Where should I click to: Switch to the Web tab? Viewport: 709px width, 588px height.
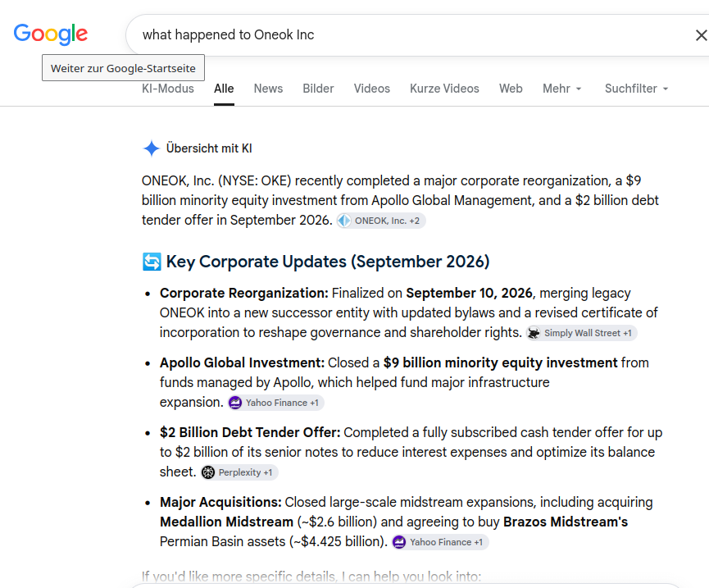coord(511,89)
